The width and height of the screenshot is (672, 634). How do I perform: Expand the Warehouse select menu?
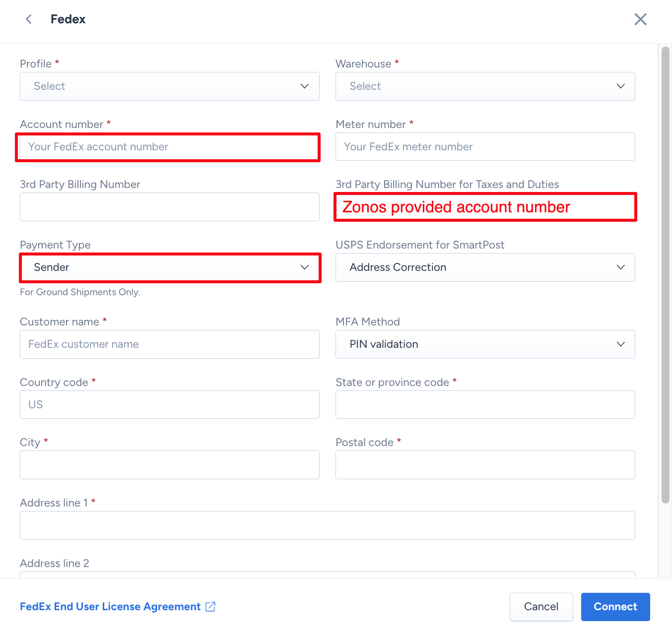point(485,86)
